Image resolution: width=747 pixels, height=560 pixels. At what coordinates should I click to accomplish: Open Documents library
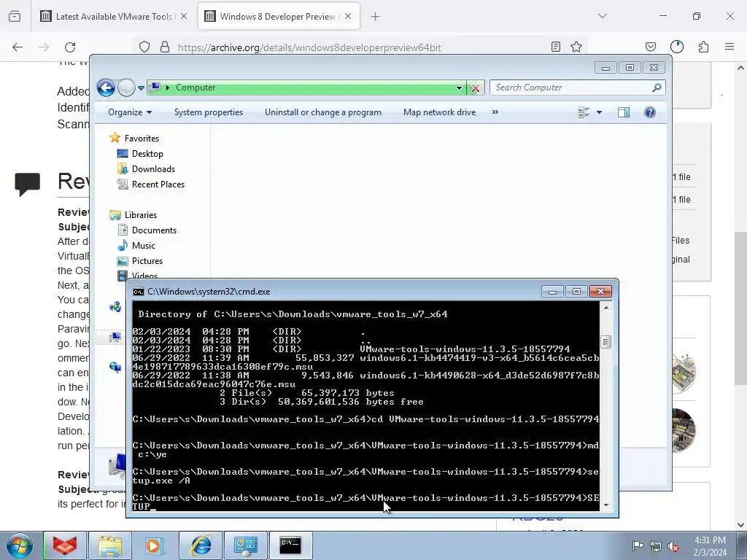pos(154,230)
